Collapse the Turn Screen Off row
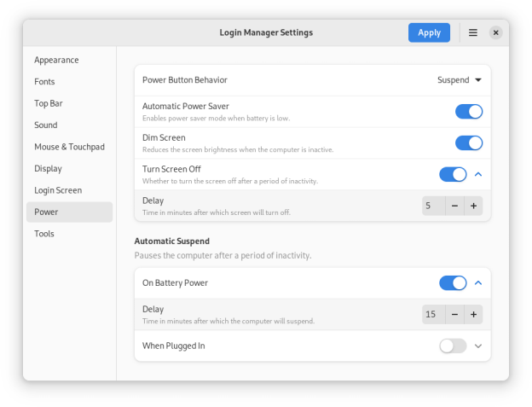532x407 pixels. [478, 174]
